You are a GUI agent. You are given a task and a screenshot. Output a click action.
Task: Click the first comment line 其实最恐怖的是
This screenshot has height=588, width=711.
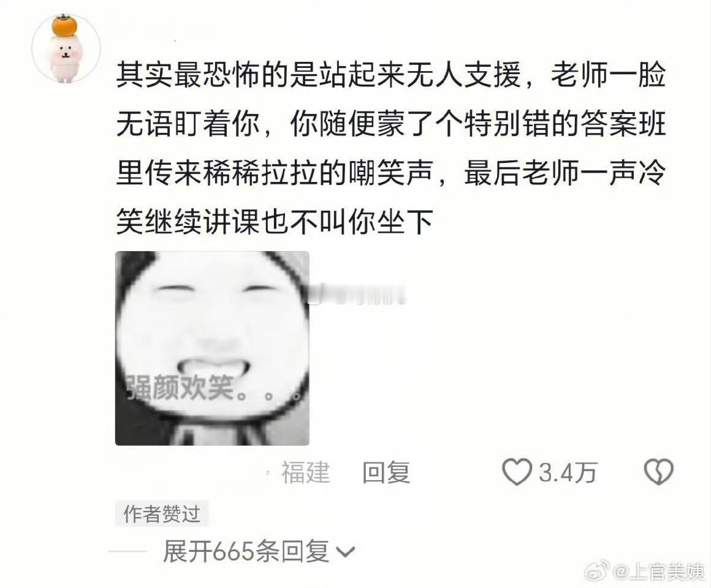391,75
